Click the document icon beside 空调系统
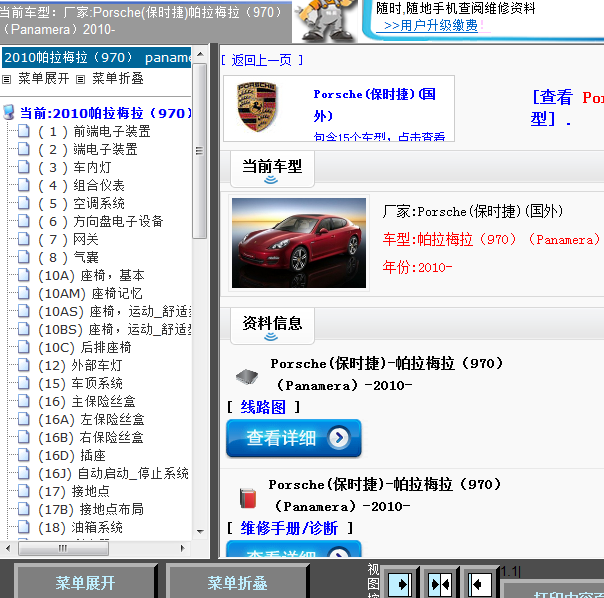This screenshot has width=604, height=598. [x=24, y=203]
